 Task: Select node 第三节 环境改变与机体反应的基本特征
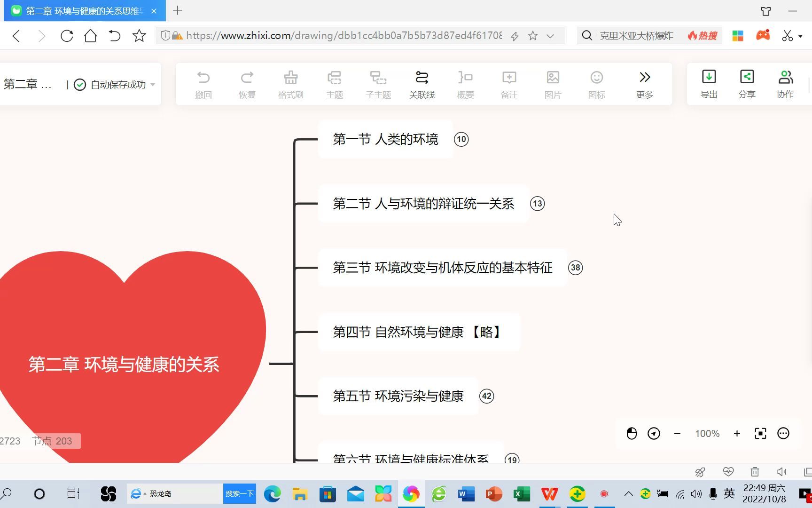coord(443,268)
